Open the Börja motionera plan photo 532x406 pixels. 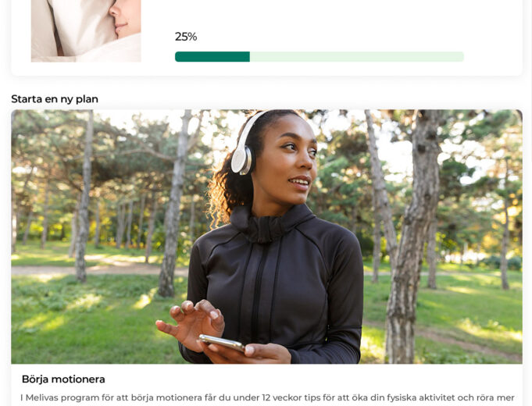coord(266,237)
